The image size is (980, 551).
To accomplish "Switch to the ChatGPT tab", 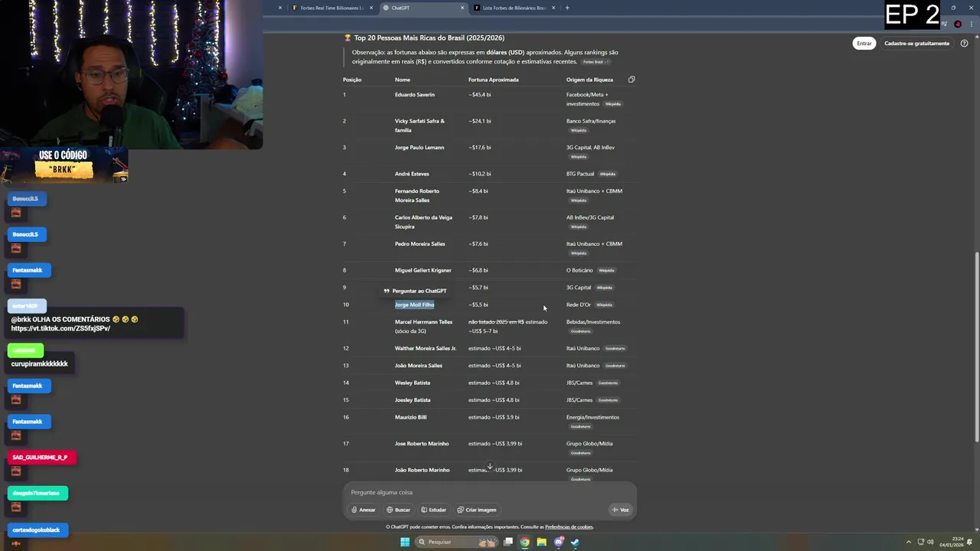I will coord(423,8).
